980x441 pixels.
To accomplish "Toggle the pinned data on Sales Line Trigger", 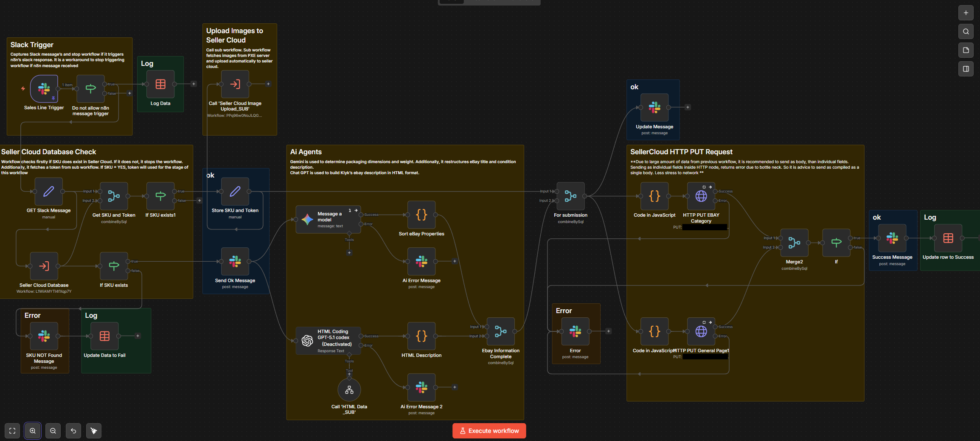I will coord(53,99).
